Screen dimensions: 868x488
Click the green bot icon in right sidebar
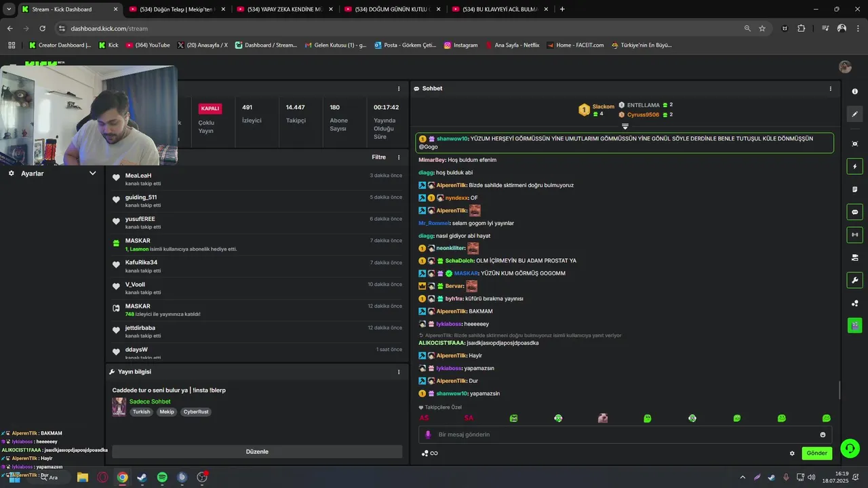pyautogui.click(x=854, y=325)
